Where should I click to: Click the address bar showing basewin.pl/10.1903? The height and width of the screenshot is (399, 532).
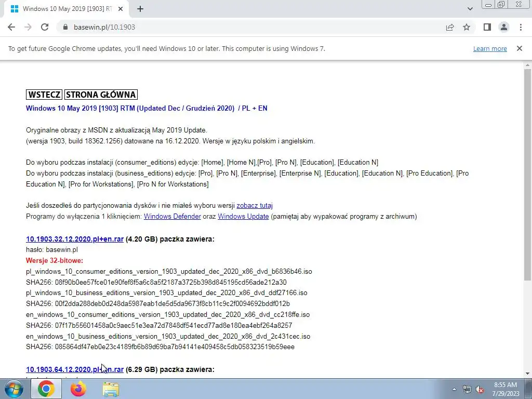point(251,27)
